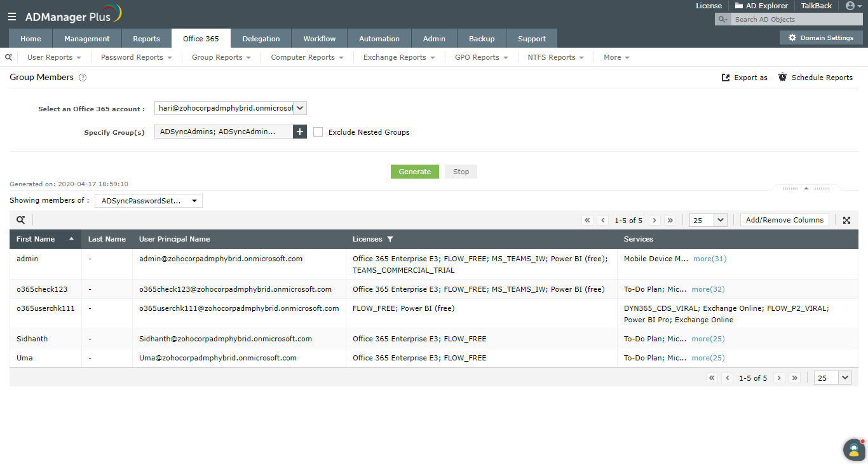Go to first page in bottom pager
Screen dimensions: 868x464
712,378
